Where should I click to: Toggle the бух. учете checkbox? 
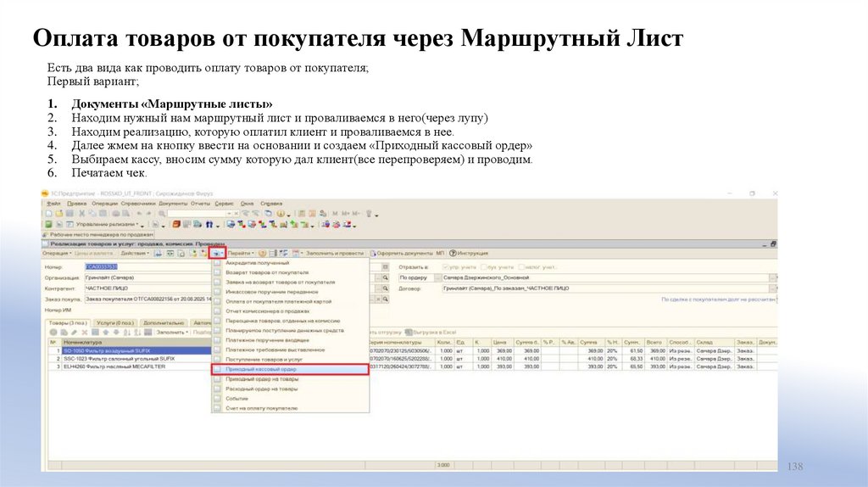pyautogui.click(x=483, y=267)
